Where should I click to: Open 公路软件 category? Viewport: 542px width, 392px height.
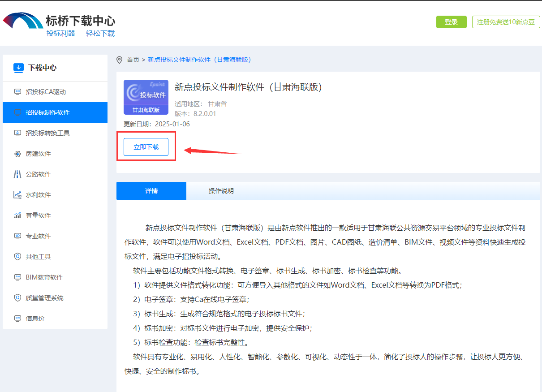click(55, 174)
